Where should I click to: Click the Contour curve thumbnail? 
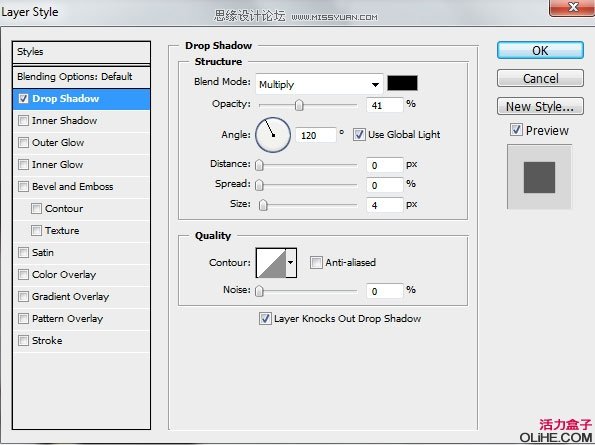coord(271,263)
